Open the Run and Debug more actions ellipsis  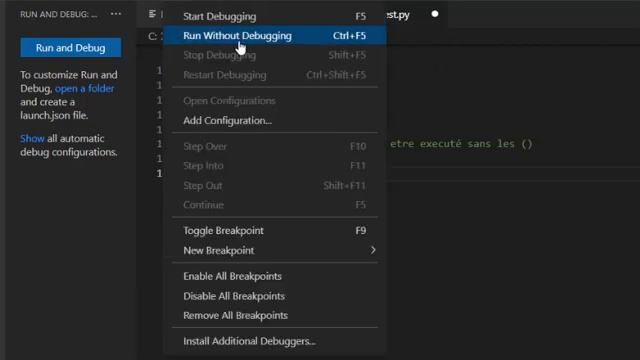pos(116,14)
